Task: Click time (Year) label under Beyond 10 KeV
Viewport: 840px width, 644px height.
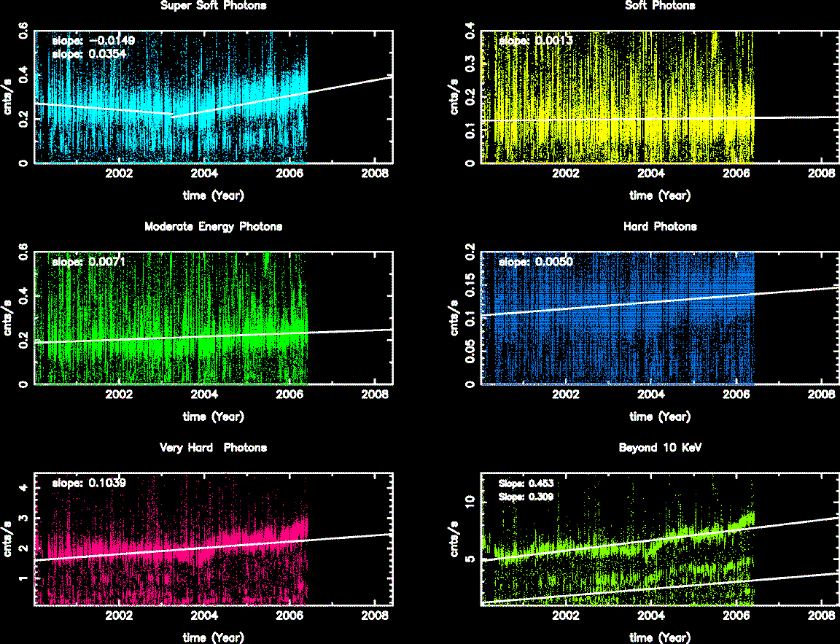Action: click(660, 638)
